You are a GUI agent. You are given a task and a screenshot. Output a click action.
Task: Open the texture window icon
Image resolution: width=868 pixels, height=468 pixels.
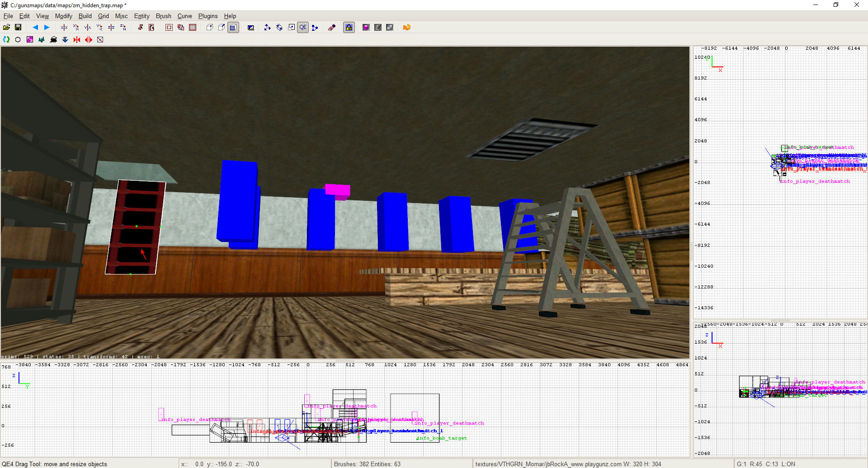pyautogui.click(x=390, y=27)
